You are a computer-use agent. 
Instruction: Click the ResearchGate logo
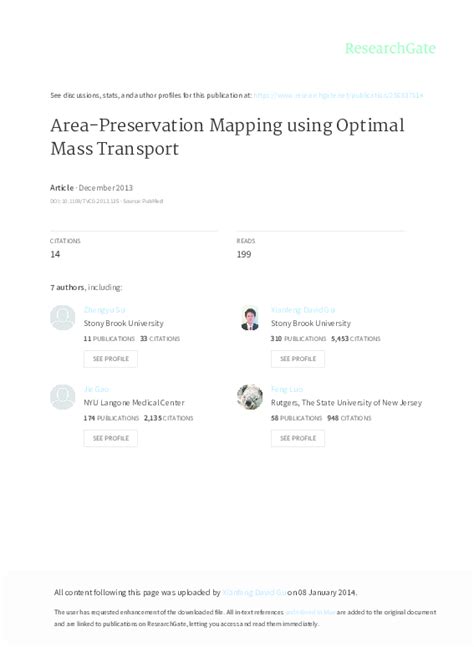point(390,48)
